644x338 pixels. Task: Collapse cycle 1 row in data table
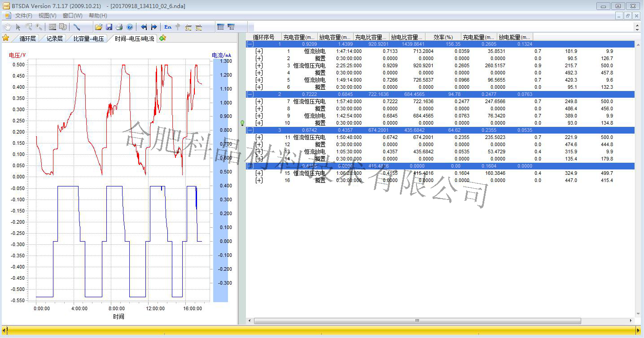250,44
